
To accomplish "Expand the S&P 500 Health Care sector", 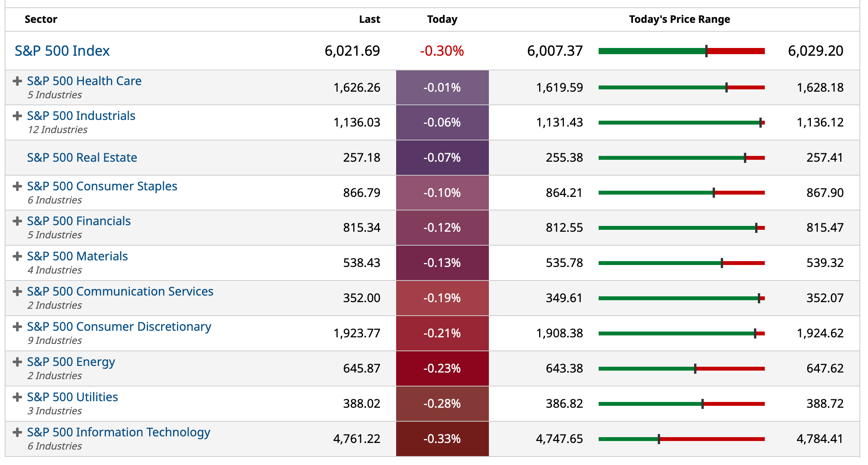I will [x=17, y=81].
